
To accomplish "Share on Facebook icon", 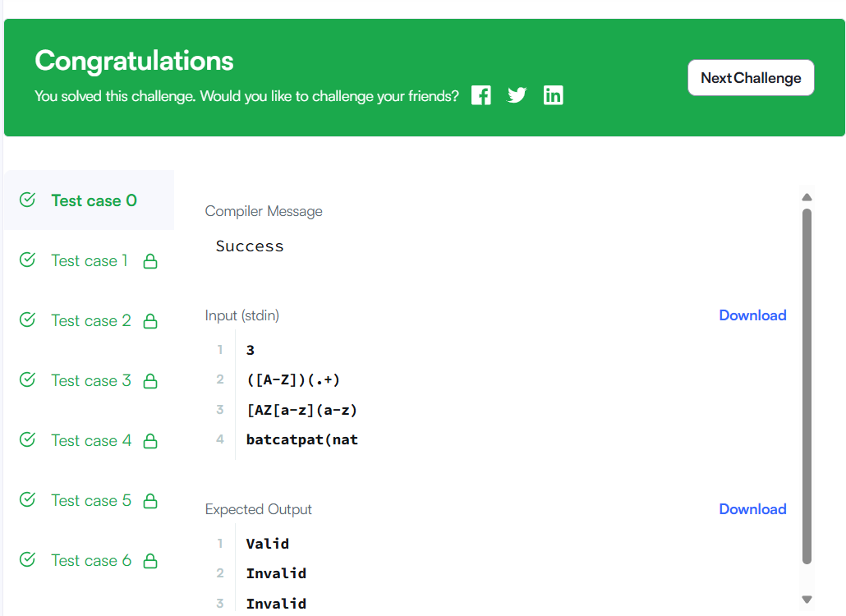I will (x=480, y=95).
